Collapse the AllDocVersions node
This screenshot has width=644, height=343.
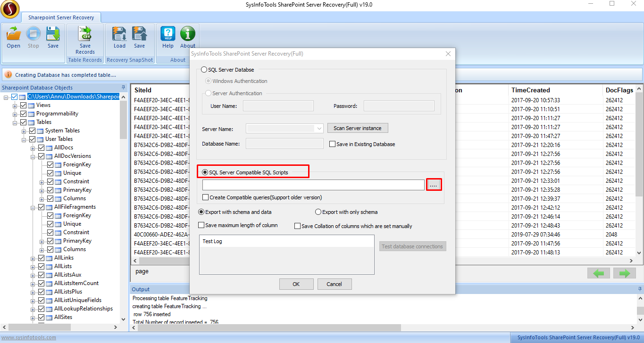[x=33, y=156]
